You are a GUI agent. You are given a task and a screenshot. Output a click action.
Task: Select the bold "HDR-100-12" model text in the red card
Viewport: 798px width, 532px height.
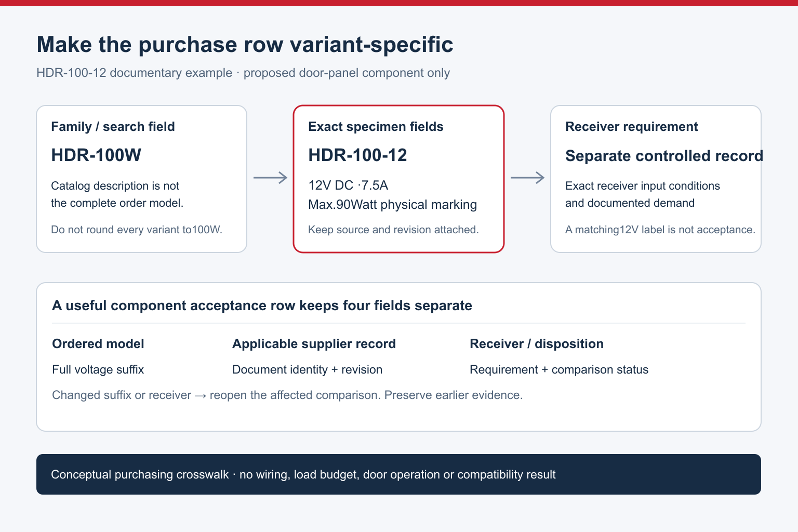[357, 155]
